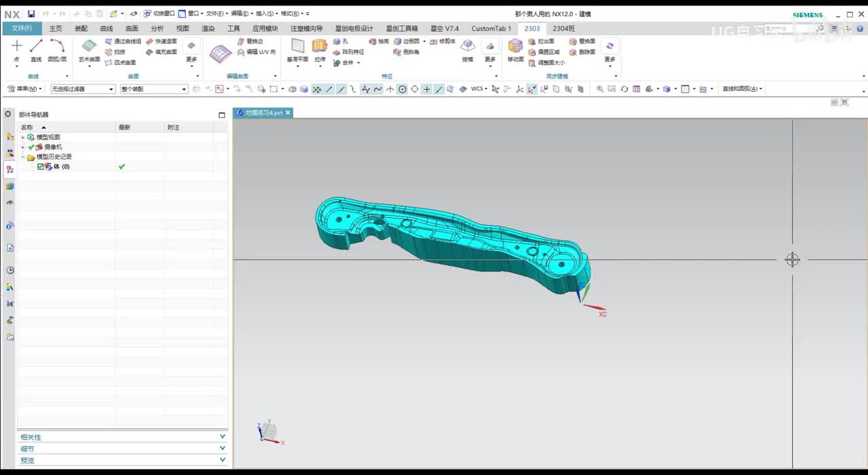Choose Delete Face (删除面)
868x475 pixels.
tap(583, 52)
